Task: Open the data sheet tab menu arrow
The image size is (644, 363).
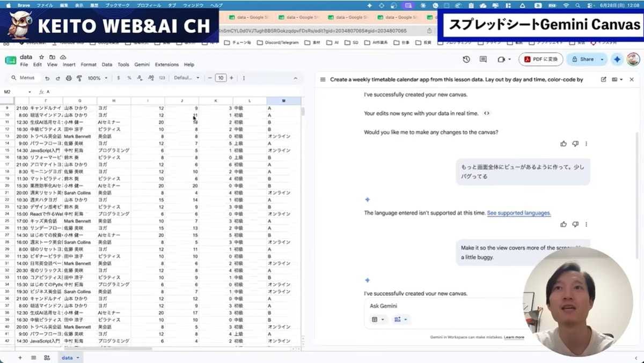Action: 77,358
